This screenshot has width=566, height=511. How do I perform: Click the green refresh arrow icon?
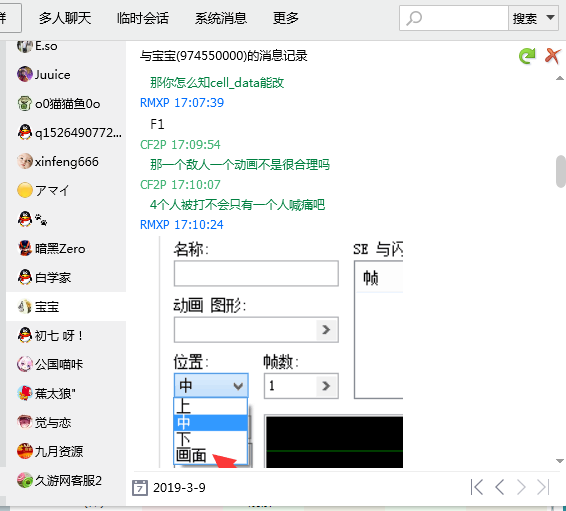(527, 56)
